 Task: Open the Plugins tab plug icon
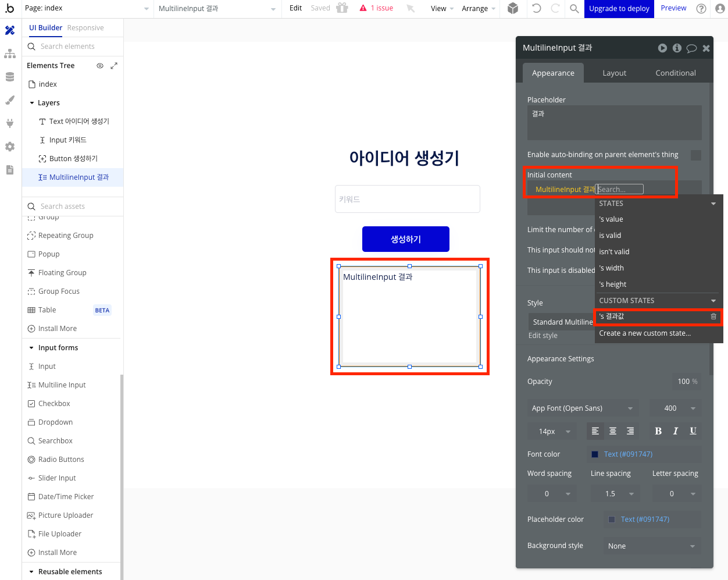click(10, 123)
